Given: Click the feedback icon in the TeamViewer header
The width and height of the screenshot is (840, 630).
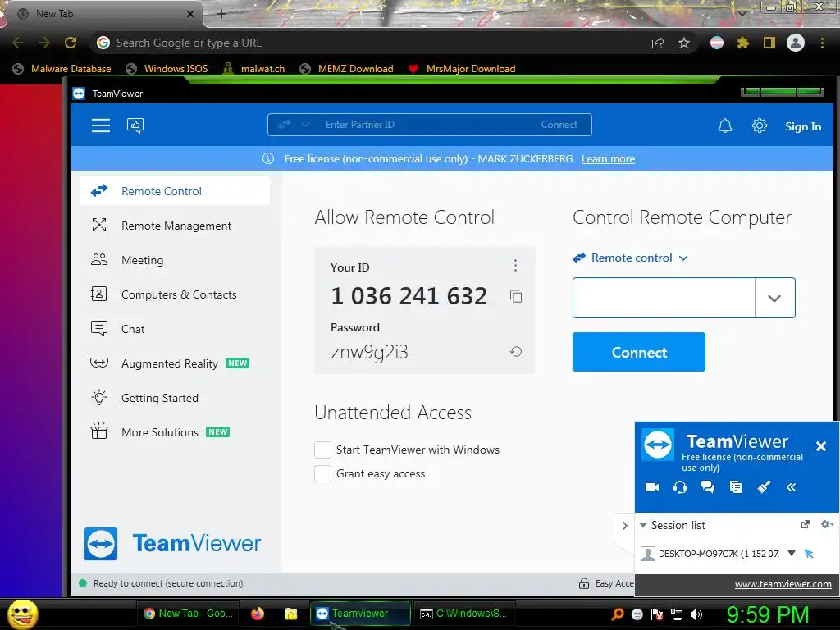Looking at the screenshot, I should tap(135, 126).
